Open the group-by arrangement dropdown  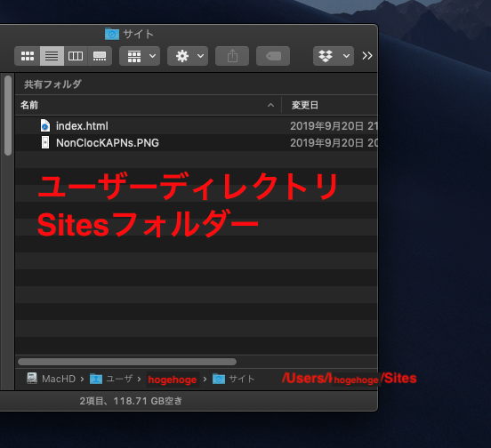click(x=140, y=56)
